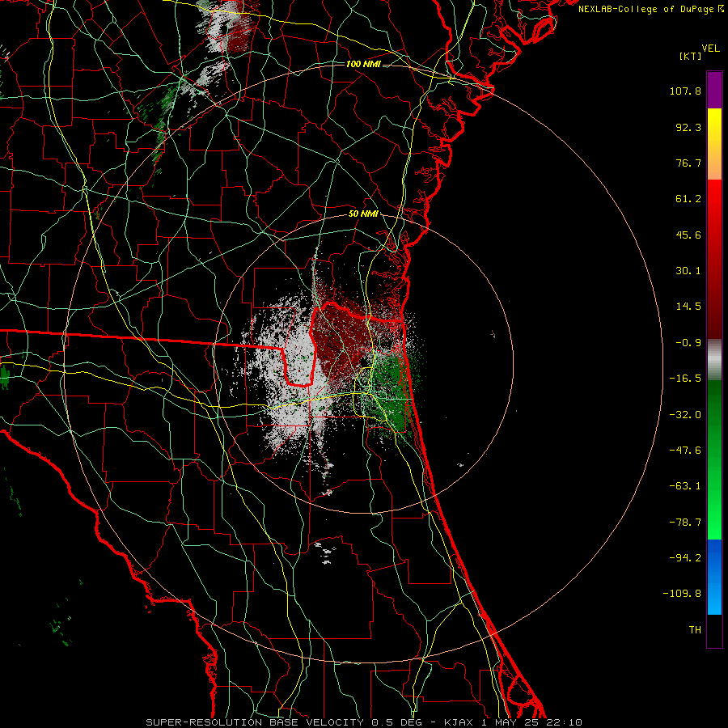Click the -78.7 velocity scale value

685,523
